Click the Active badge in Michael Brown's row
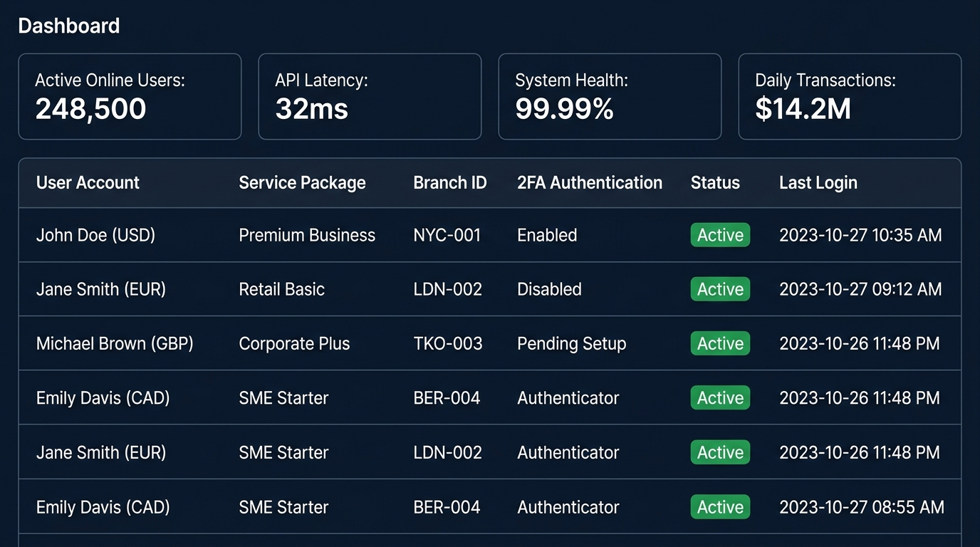This screenshot has height=547, width=980. click(720, 343)
